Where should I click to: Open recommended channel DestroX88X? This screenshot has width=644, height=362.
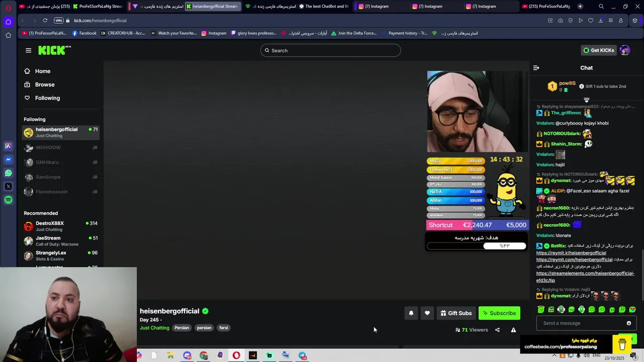[x=60, y=226]
